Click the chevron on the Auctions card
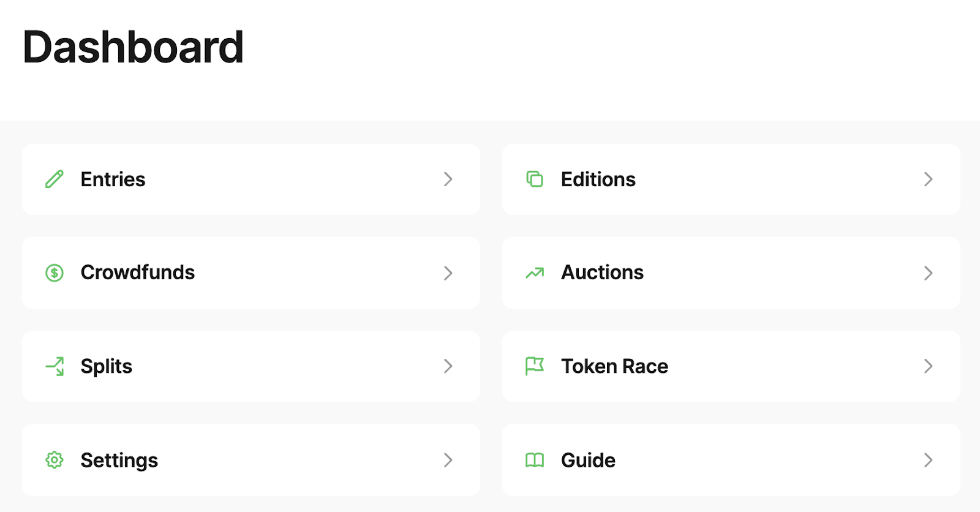Image resolution: width=980 pixels, height=512 pixels. 929,273
